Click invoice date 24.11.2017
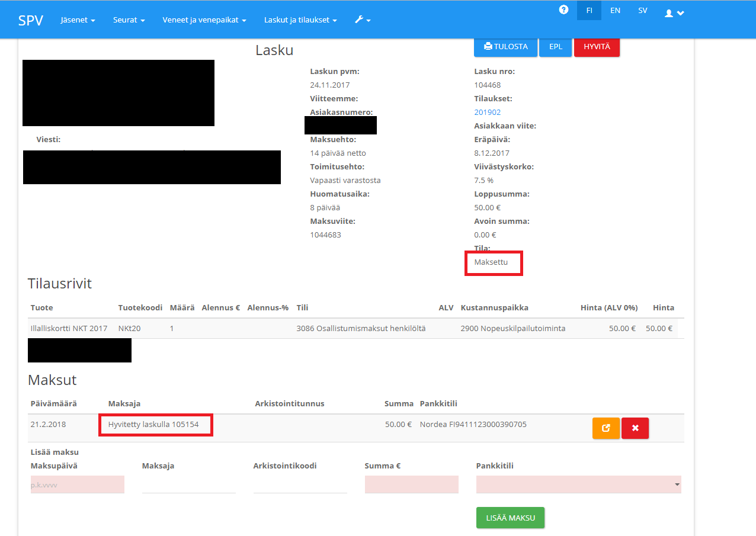Viewport: 756px width, 536px height. [x=330, y=85]
